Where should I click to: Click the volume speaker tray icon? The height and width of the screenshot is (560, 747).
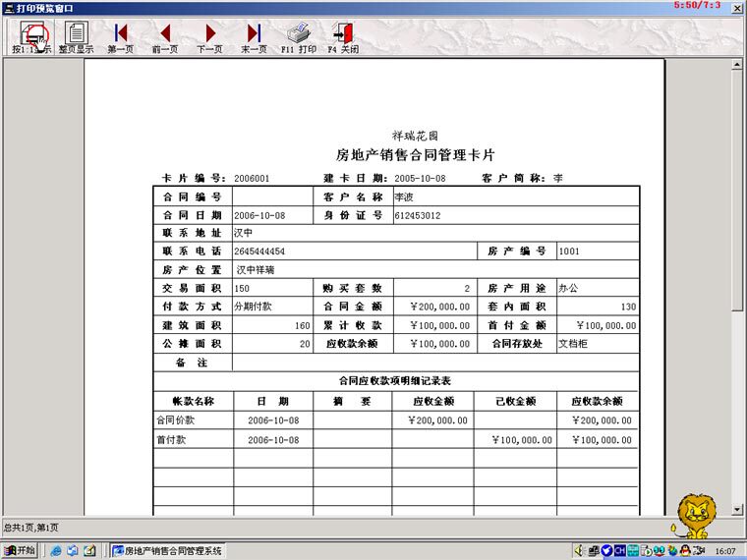[579, 550]
